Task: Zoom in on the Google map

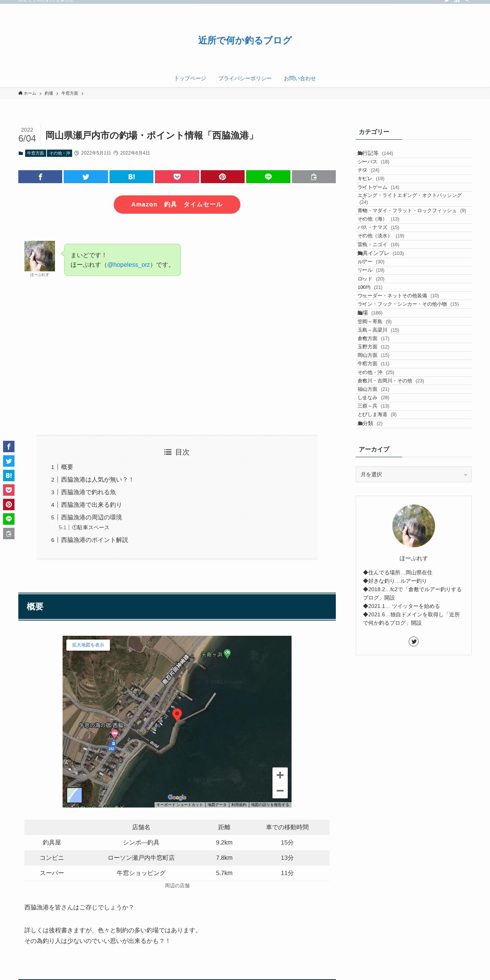Action: tap(280, 775)
